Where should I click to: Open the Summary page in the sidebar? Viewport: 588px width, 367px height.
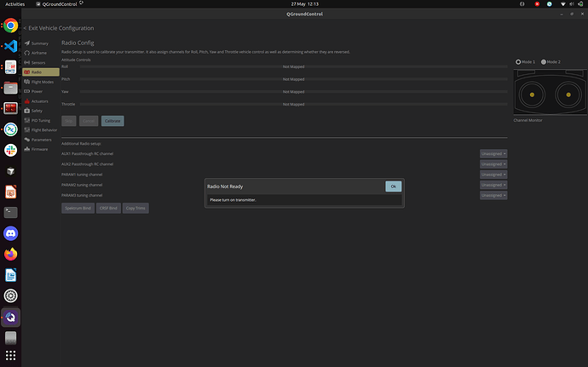(41, 43)
